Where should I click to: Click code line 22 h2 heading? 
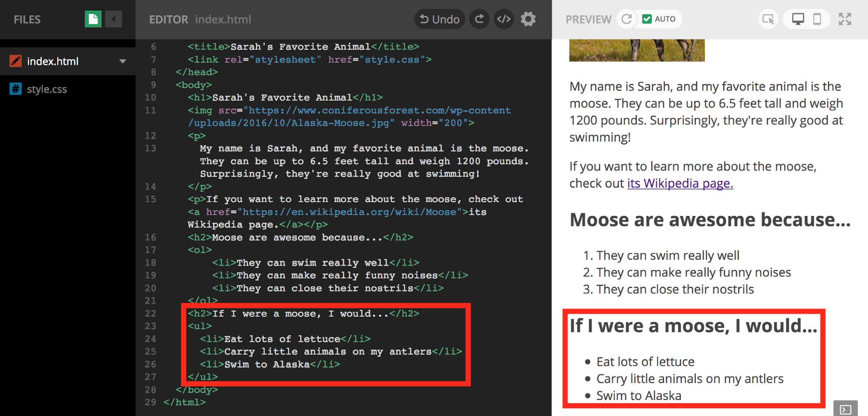(303, 314)
